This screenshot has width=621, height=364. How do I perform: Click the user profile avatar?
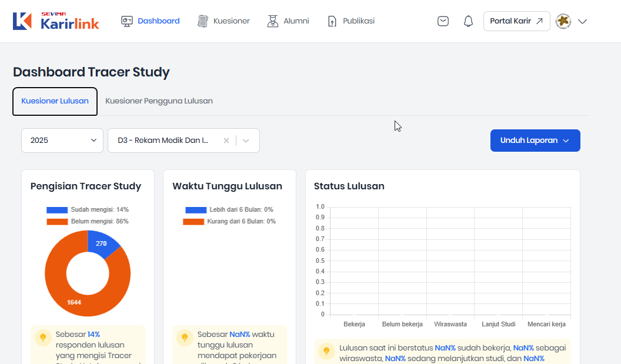coord(563,21)
